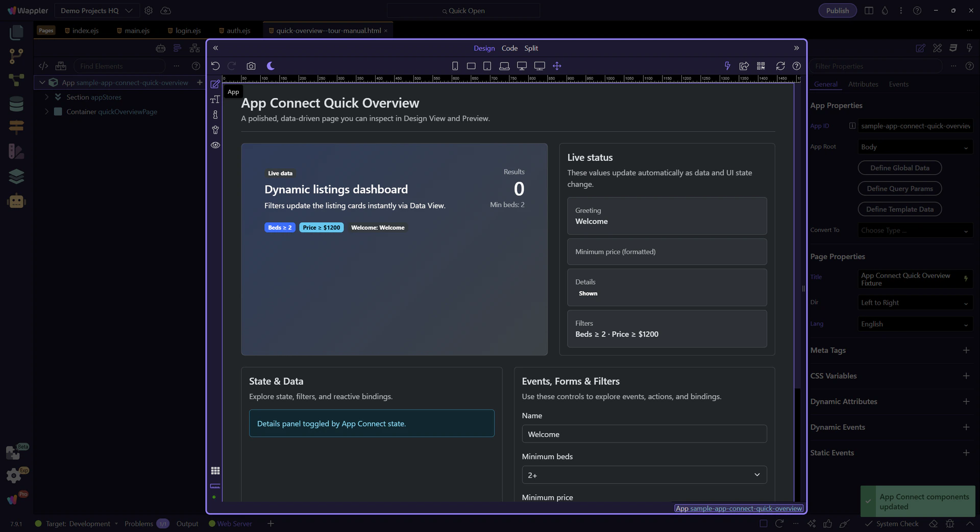Click the refresh design view icon
This screenshot has width=980, height=532.
click(x=780, y=66)
